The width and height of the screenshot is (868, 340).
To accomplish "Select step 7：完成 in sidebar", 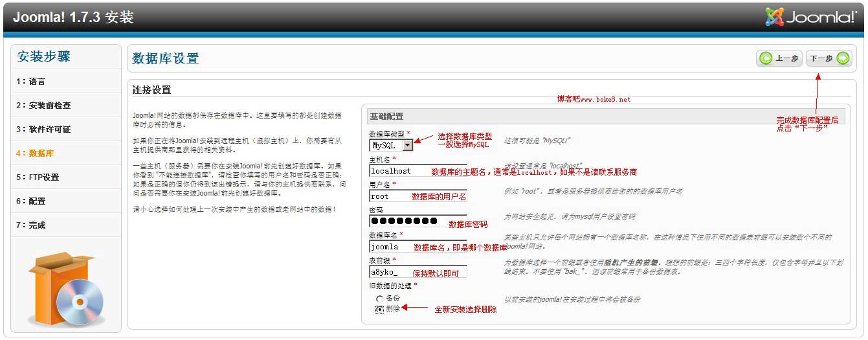I will click(x=66, y=225).
